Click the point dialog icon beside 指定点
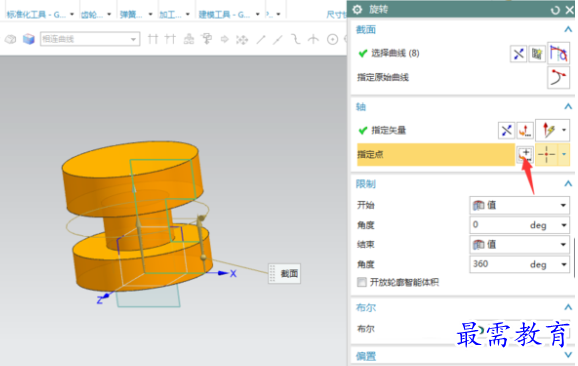This screenshot has height=366, width=578. pos(525,154)
